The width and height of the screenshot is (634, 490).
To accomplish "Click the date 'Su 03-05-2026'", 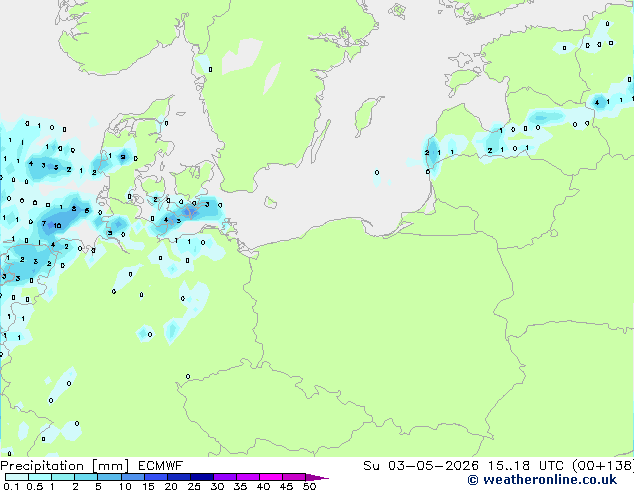I will (421, 466).
